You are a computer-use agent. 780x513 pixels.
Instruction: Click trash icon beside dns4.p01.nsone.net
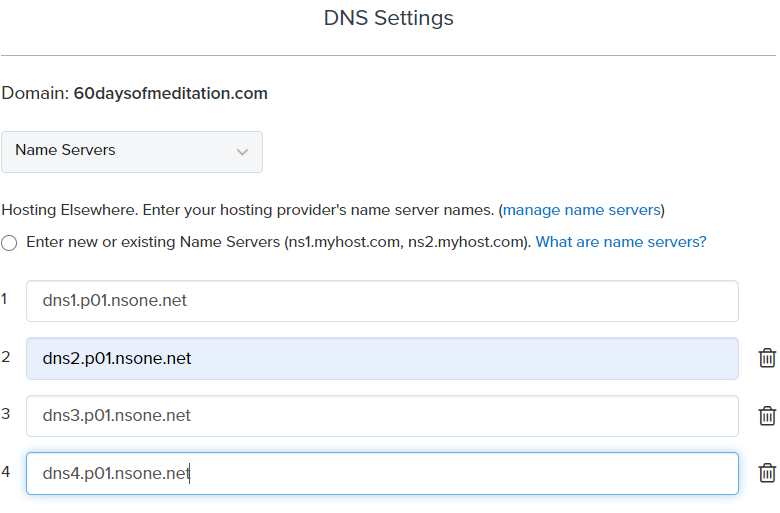(767, 473)
